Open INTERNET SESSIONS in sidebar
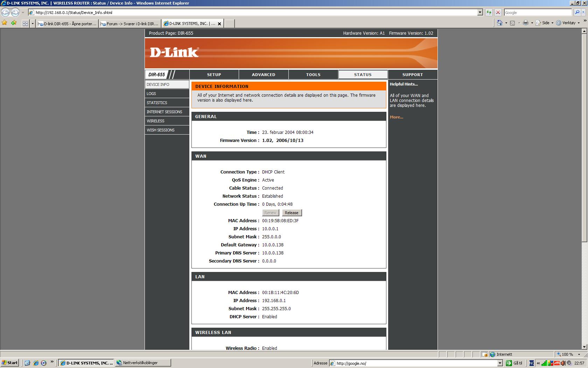This screenshot has width=588, height=368. click(167, 112)
